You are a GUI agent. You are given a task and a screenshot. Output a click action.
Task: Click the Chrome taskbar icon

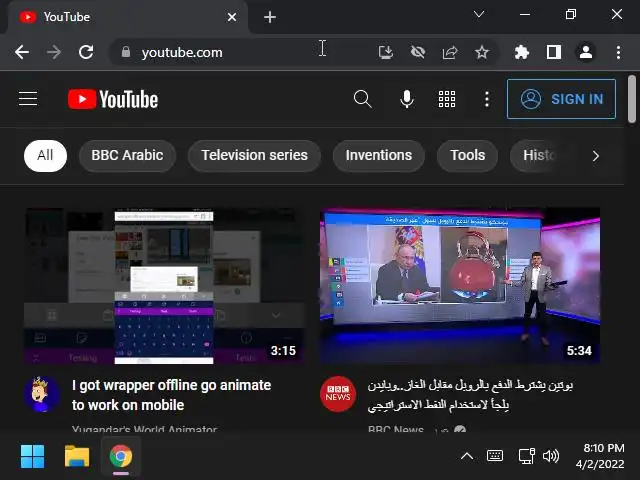121,456
